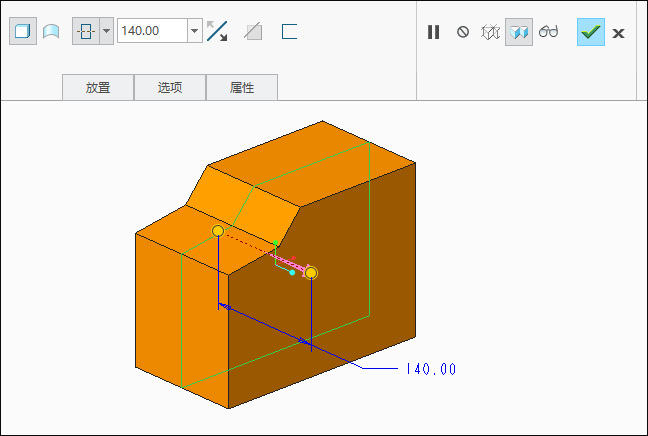Image resolution: width=648 pixels, height=436 pixels.
Task: Click the verify glasses icon
Action: (549, 31)
